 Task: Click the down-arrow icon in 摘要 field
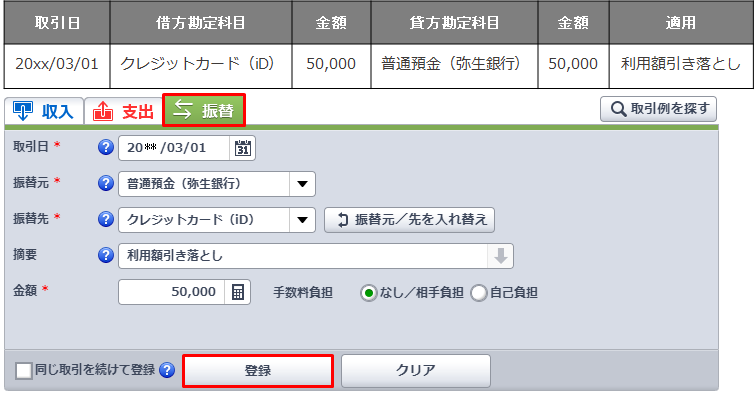pos(501,256)
